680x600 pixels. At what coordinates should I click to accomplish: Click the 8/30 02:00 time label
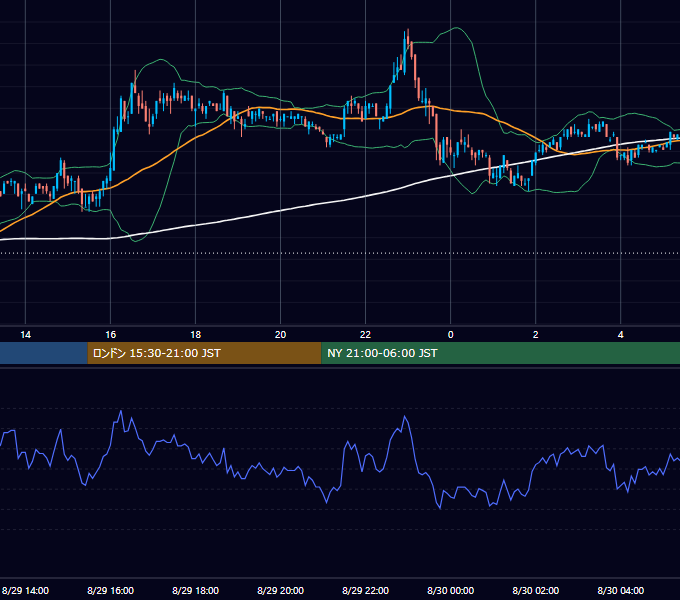(x=536, y=590)
